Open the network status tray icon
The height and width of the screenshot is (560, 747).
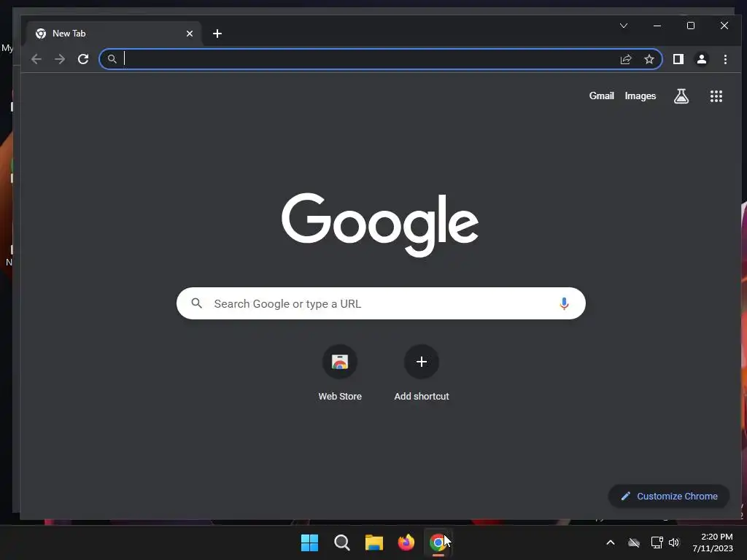coord(657,542)
